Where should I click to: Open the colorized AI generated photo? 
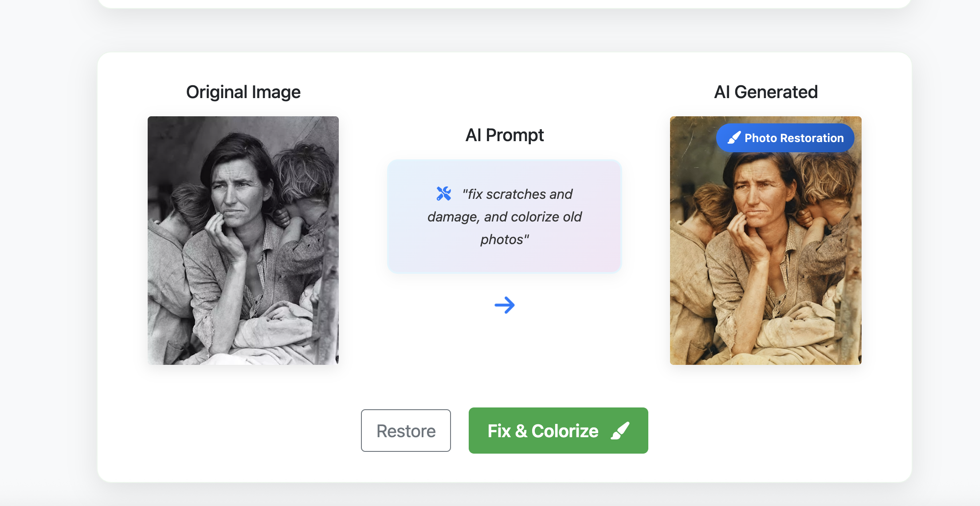click(x=765, y=266)
